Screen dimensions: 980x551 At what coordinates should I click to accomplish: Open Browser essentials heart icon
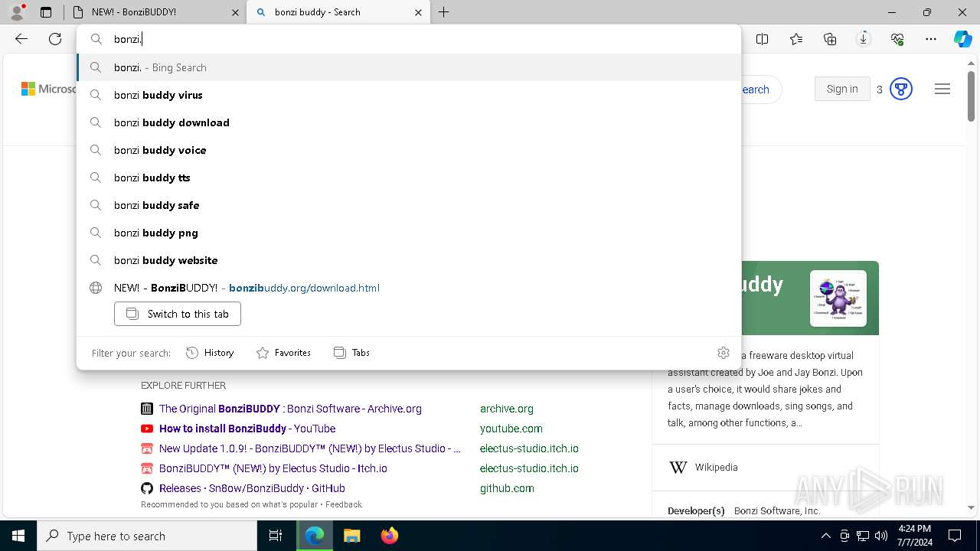click(897, 39)
